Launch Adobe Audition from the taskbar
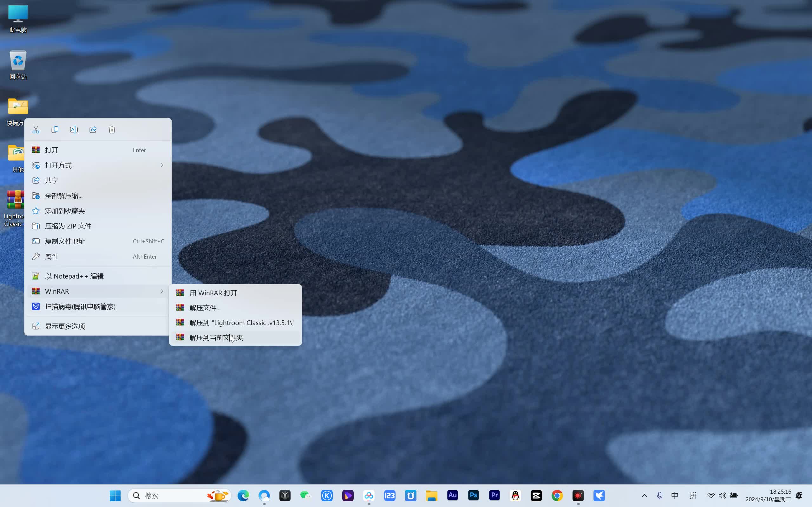Image resolution: width=812 pixels, height=507 pixels. [x=452, y=495]
